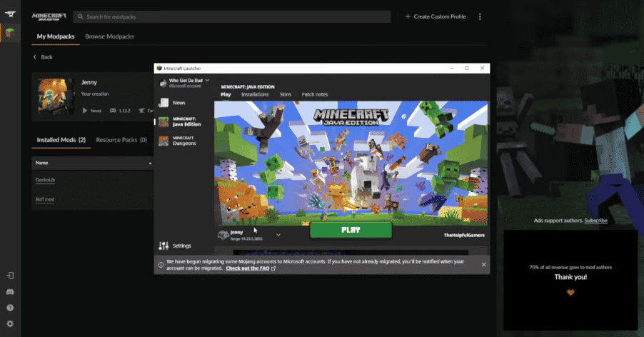
Task: Click Create Custom Profile button
Action: point(436,17)
